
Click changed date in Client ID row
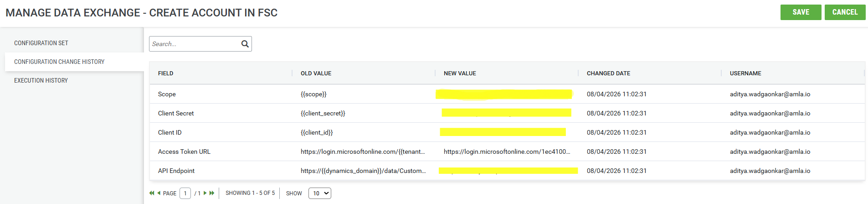click(x=616, y=132)
